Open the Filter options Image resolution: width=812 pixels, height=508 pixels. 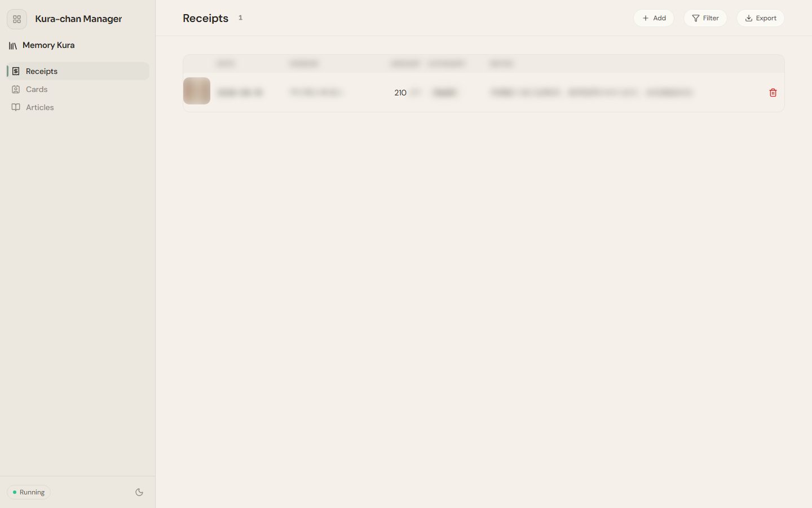(x=705, y=18)
